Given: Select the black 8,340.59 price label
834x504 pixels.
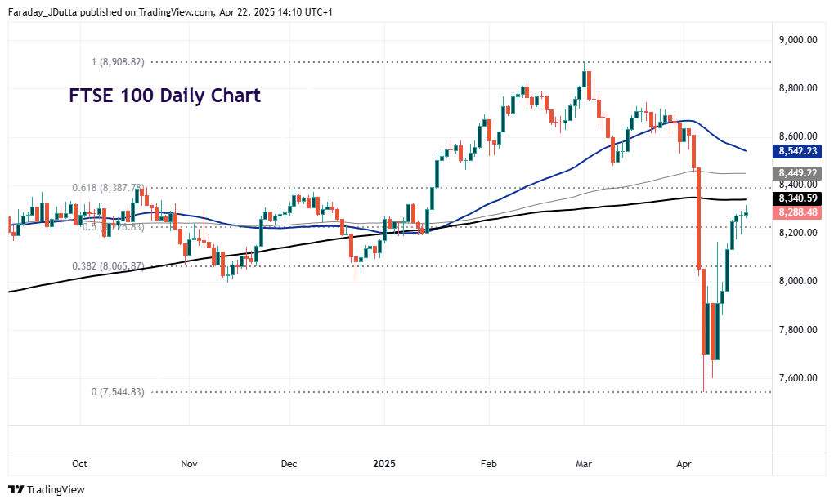Looking at the screenshot, I should point(797,197).
